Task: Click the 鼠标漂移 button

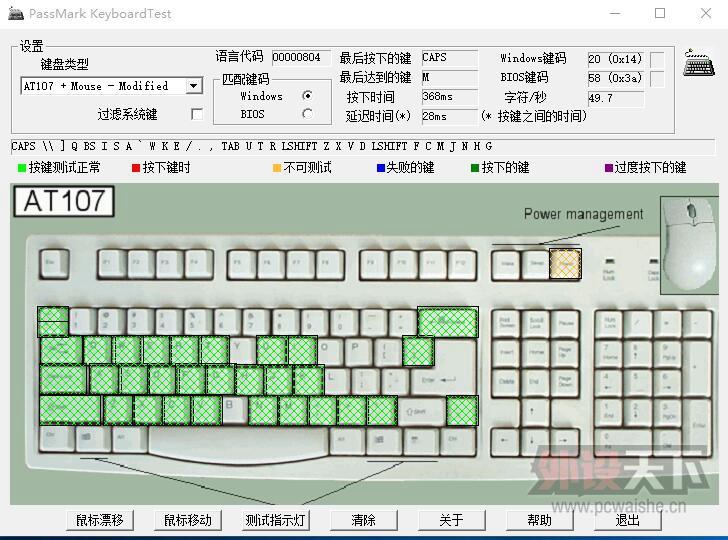Action: [100, 520]
